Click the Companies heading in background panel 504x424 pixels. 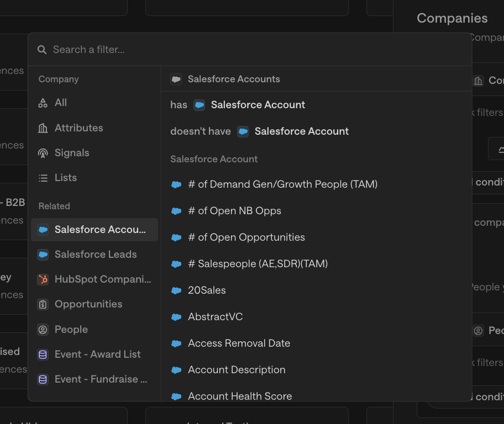452,18
